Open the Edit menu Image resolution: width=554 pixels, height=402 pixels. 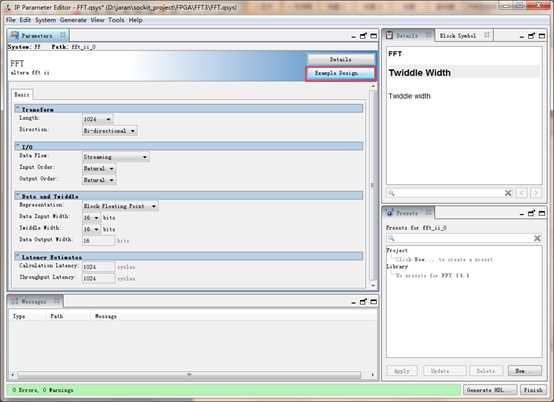(x=25, y=20)
